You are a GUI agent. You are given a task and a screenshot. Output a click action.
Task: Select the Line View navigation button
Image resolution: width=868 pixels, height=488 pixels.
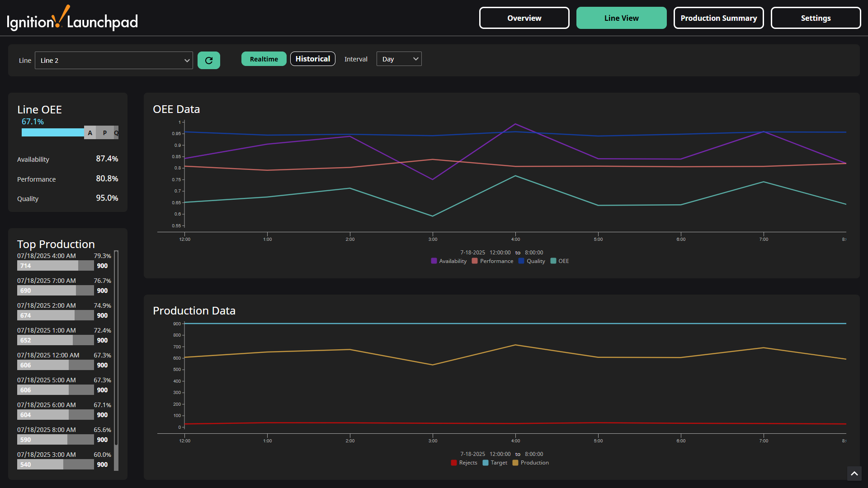point(621,18)
